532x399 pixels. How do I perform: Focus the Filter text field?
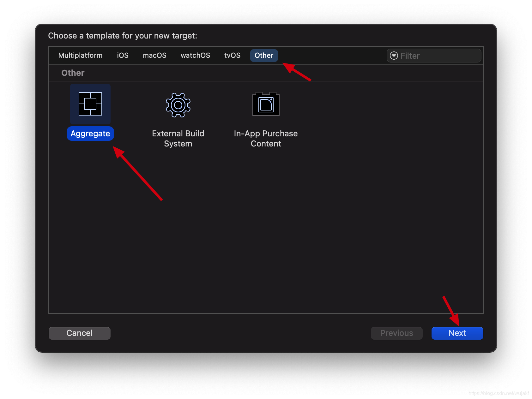(x=434, y=56)
